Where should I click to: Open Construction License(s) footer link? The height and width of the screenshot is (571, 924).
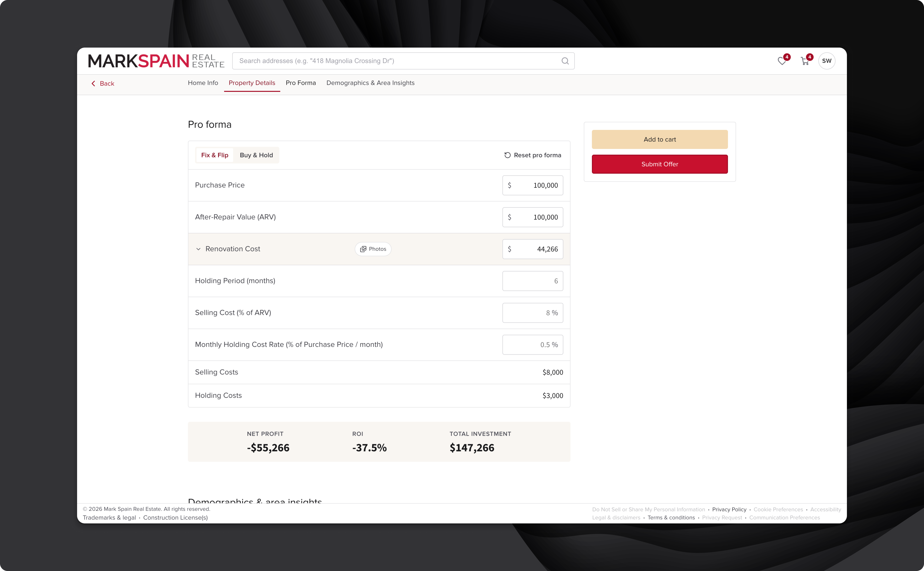tap(175, 517)
